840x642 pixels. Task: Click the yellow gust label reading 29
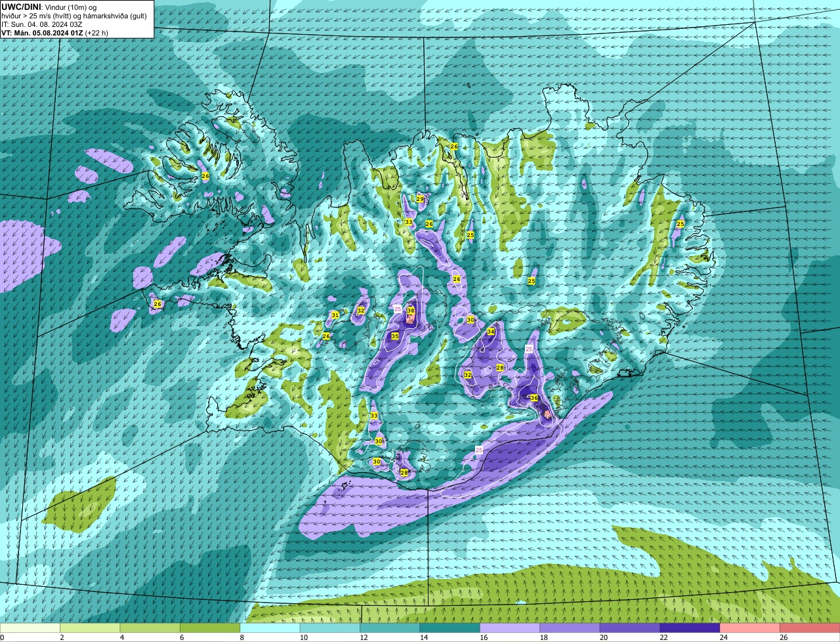(420, 199)
